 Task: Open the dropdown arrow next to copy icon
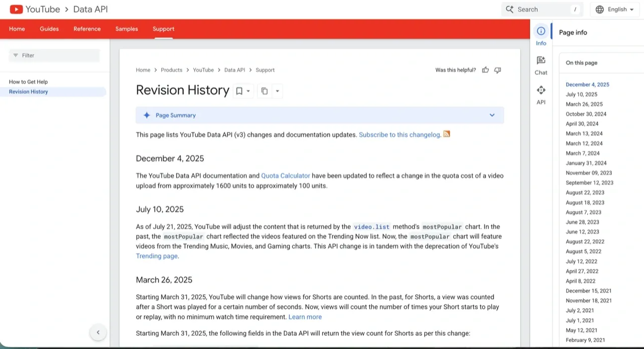coord(277,91)
